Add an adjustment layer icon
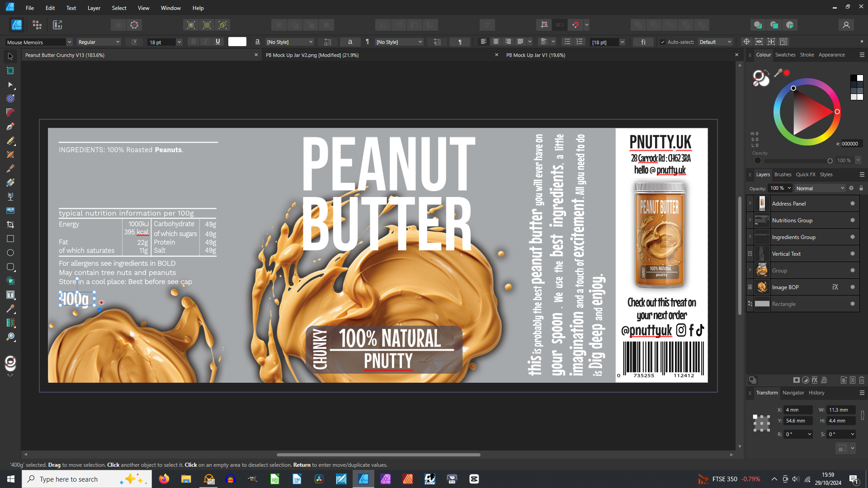Image resolution: width=868 pixels, height=488 pixels. point(806,380)
